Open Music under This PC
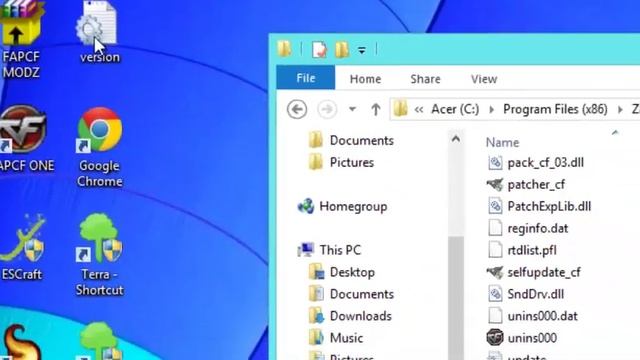This screenshot has width=640, height=360. [346, 338]
